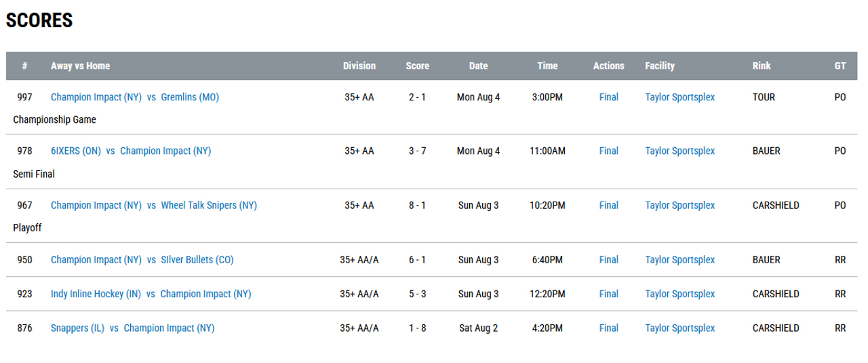The width and height of the screenshot is (868, 363).
Task: Open Champion Impact (NY) home link in game 978
Action: 165,151
